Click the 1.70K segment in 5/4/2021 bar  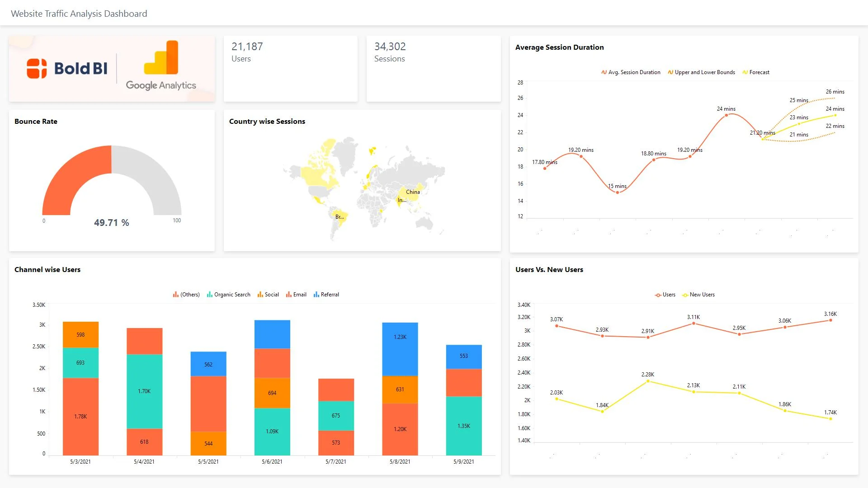144,391
